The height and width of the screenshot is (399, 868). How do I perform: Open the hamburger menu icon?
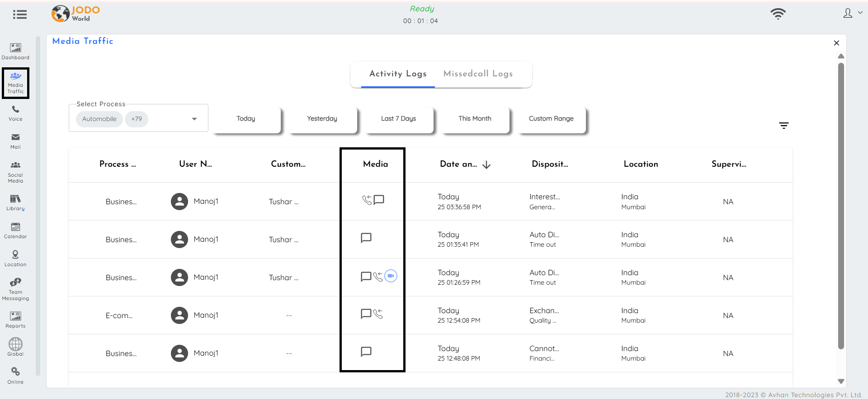point(20,14)
